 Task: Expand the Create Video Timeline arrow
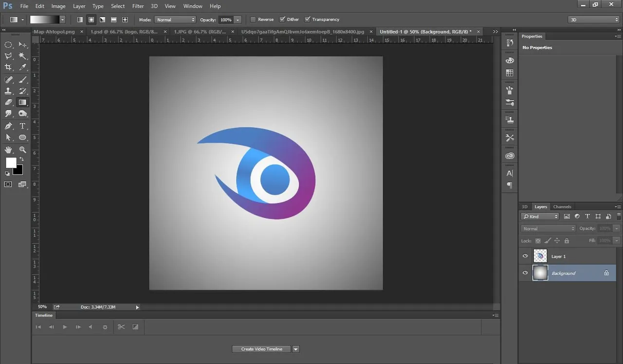click(295, 349)
